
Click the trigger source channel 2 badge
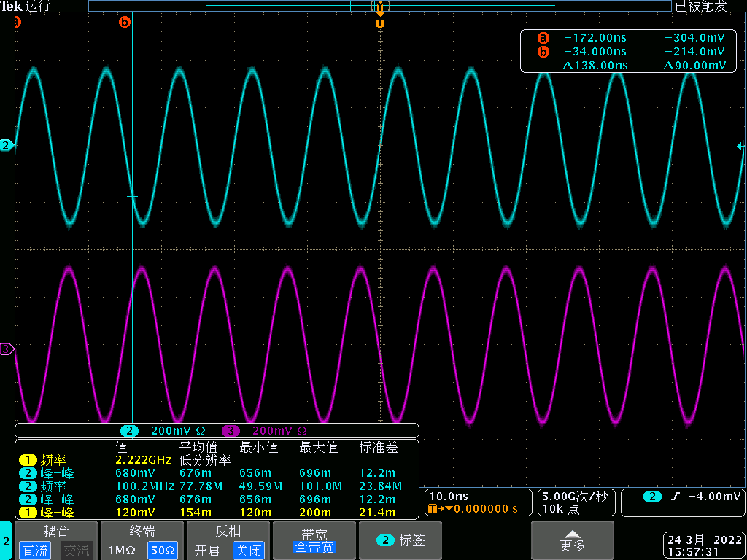(652, 497)
